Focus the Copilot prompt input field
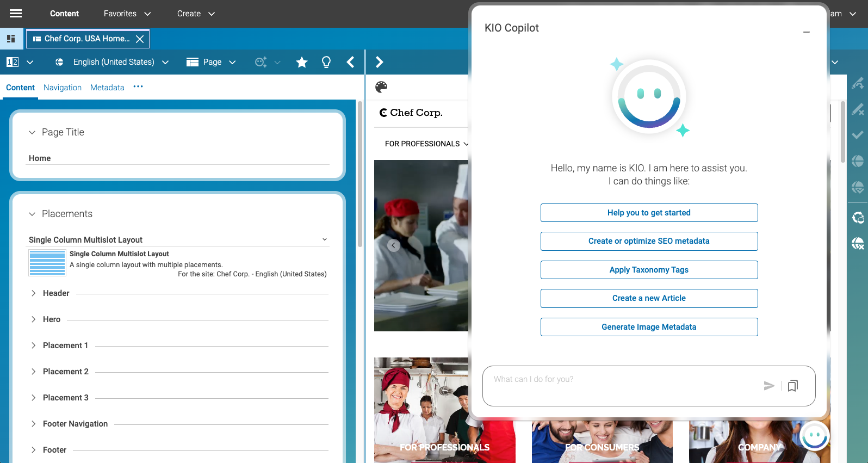The image size is (868, 463). [x=620, y=380]
